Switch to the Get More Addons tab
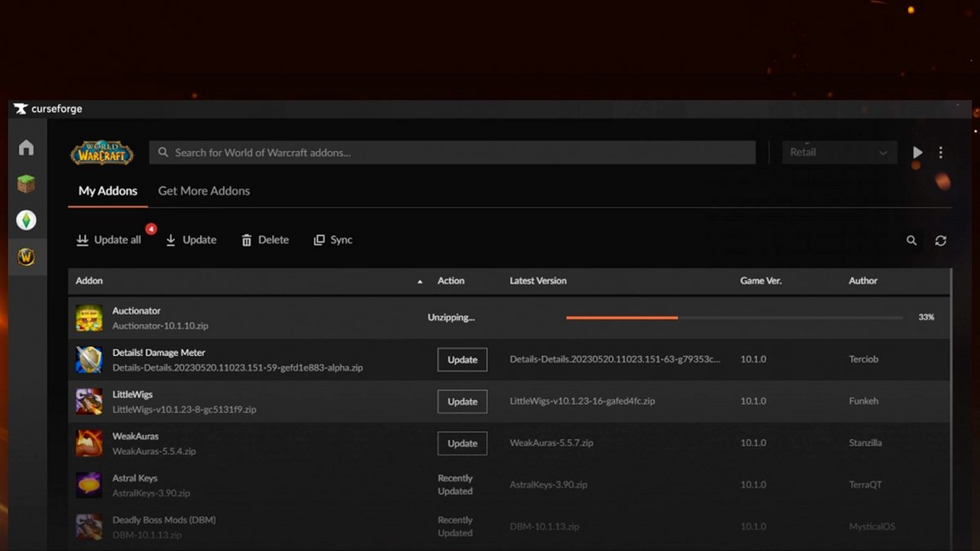The image size is (980, 551). (203, 190)
